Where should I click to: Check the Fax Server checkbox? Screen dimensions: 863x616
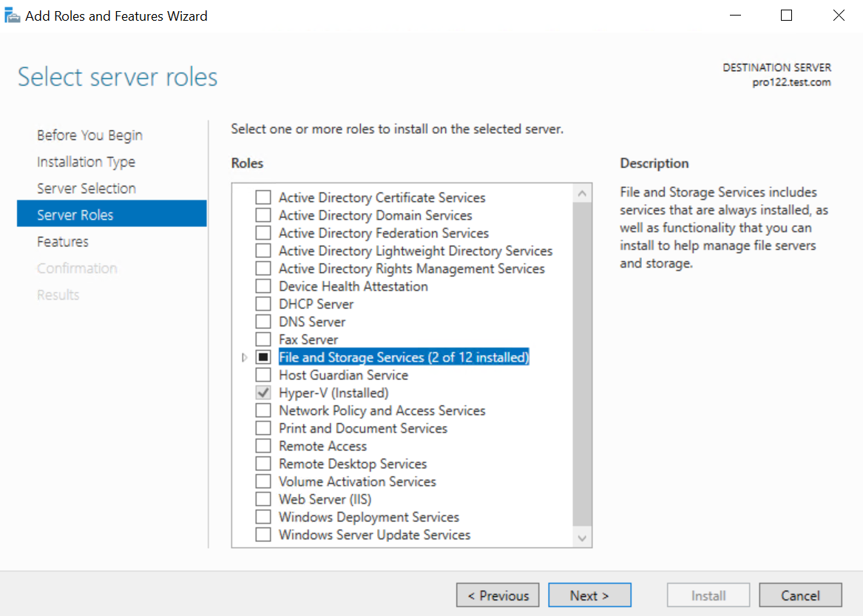coord(263,339)
